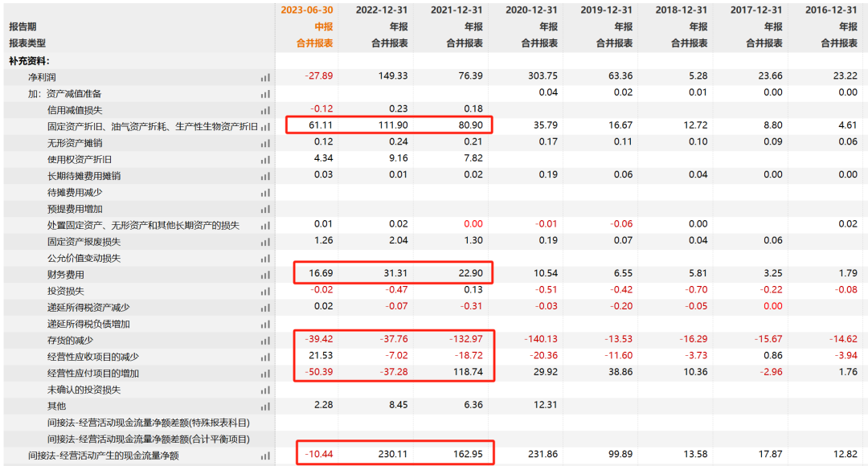Click the 2021-12-31 date header

[457, 10]
